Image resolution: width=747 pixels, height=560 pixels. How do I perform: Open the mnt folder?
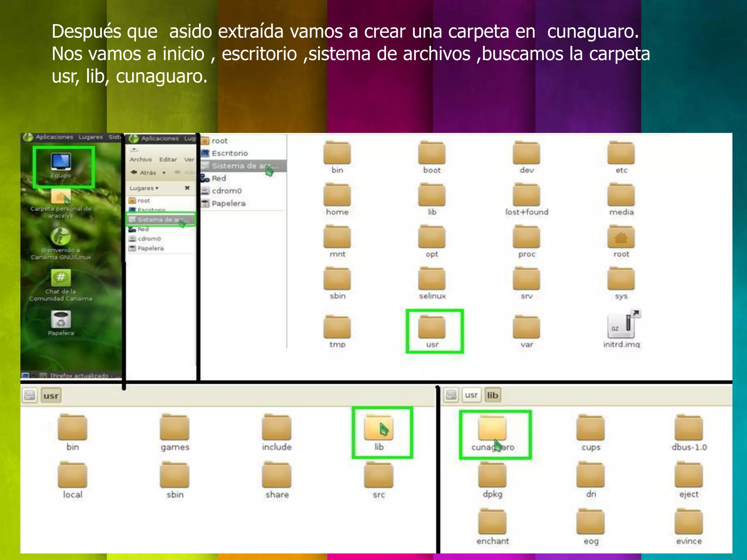tap(337, 241)
